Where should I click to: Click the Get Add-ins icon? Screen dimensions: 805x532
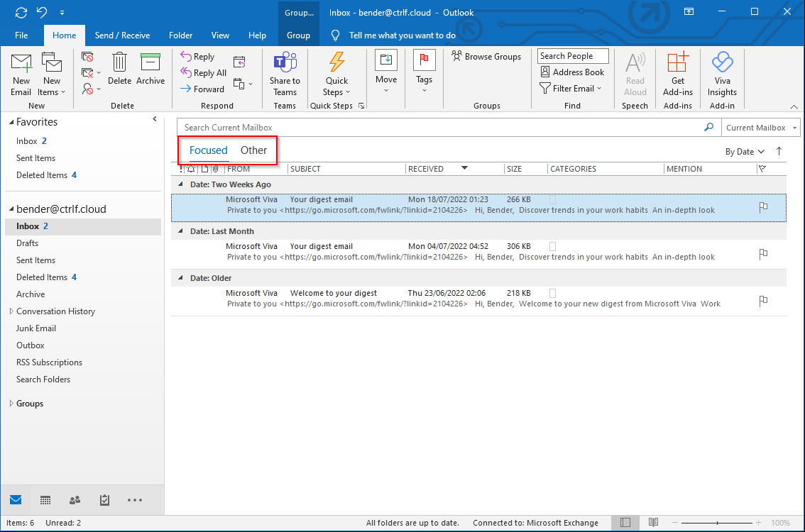coord(677,74)
